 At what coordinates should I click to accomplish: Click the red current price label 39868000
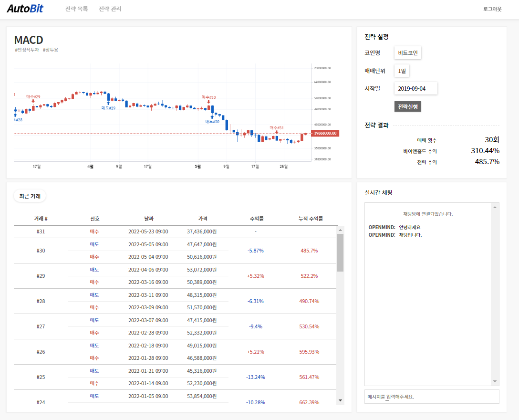pyautogui.click(x=327, y=132)
